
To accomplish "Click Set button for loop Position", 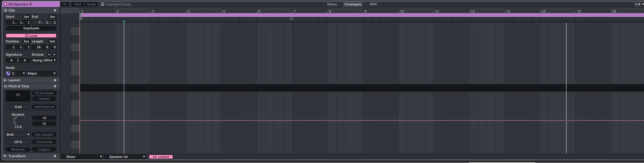I will tap(26, 42).
